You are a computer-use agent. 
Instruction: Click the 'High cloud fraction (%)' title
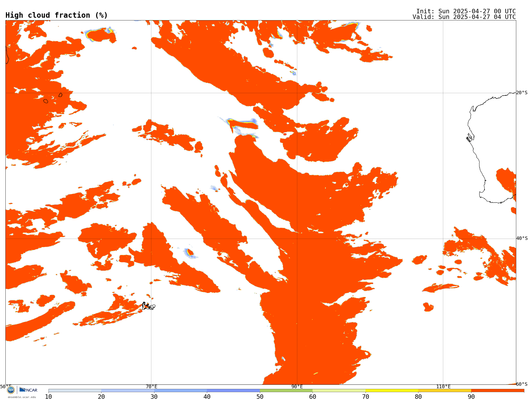[x=56, y=15]
